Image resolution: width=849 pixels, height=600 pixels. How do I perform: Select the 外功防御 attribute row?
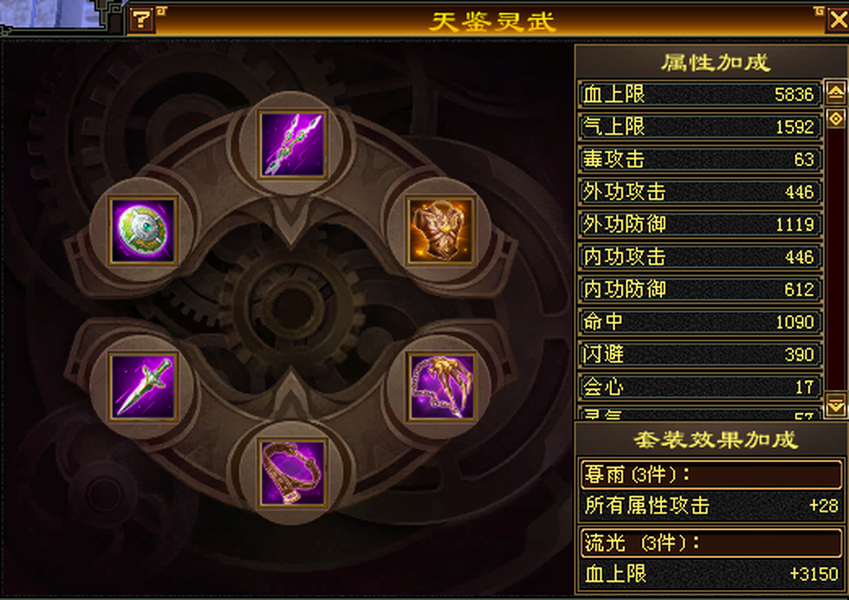(700, 224)
